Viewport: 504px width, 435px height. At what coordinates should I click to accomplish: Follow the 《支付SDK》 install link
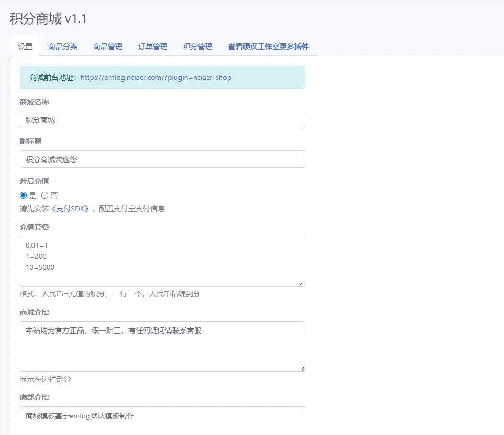coord(70,209)
